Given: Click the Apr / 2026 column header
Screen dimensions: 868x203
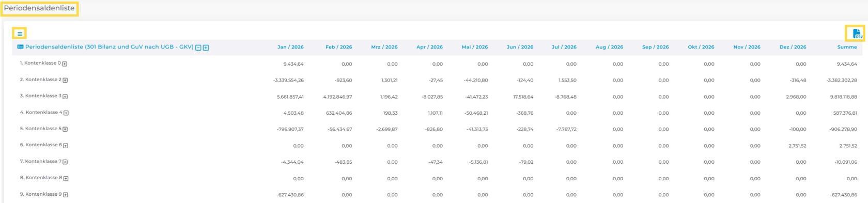Looking at the screenshot, I should click(x=429, y=47).
